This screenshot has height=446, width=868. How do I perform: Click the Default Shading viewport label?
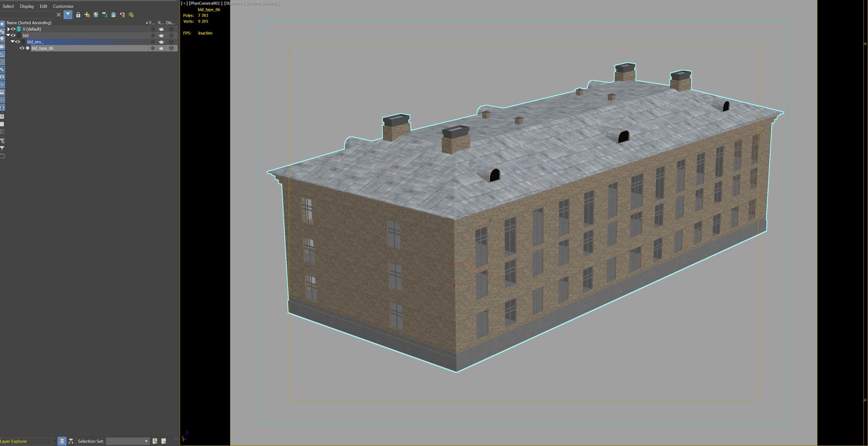[x=263, y=3]
